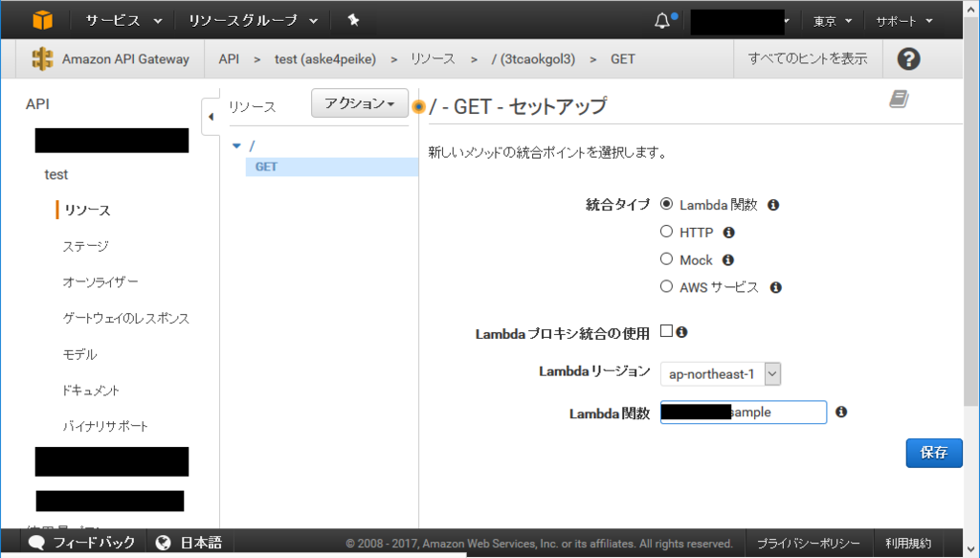Open the help question mark icon
This screenshot has width=980, height=558.
908,58
